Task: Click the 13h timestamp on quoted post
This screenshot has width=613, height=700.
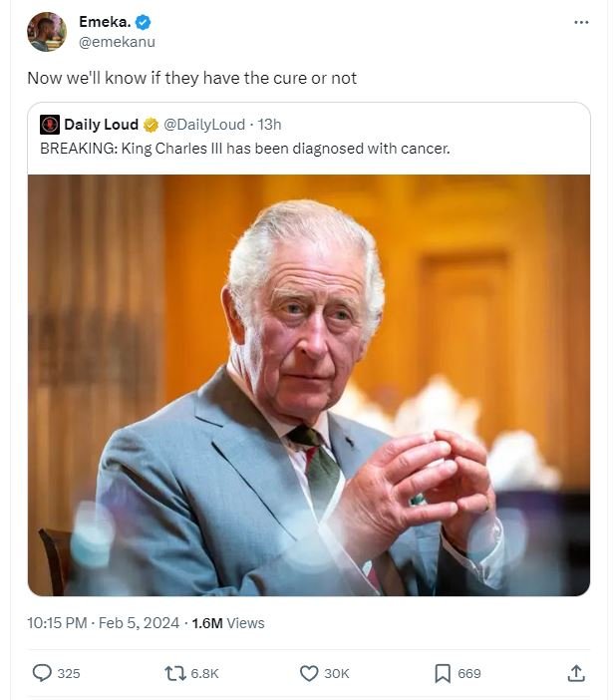Action: coord(269,125)
